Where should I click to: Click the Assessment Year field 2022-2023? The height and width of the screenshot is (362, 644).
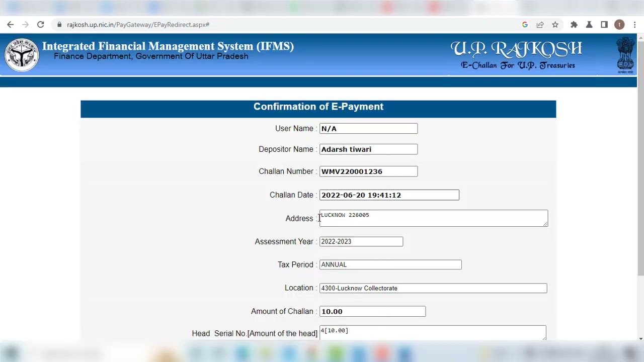361,242
